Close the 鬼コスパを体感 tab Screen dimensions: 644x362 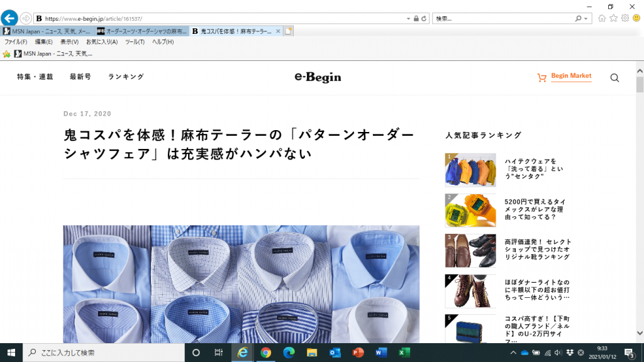coord(278,31)
